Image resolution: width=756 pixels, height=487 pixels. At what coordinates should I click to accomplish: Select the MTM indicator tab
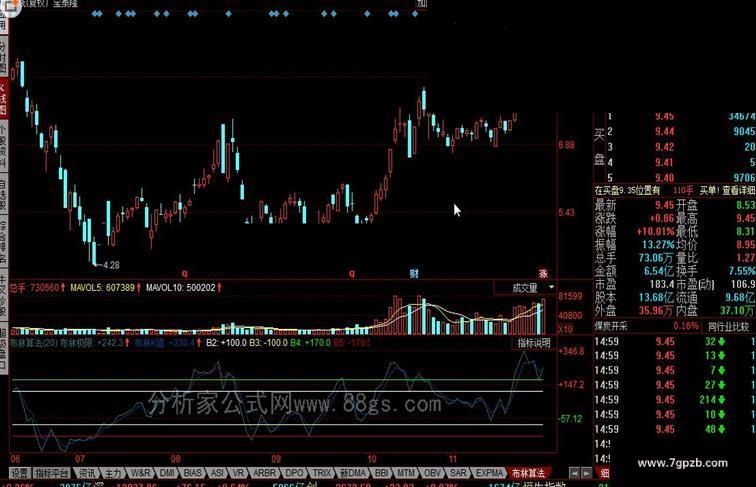406,473
